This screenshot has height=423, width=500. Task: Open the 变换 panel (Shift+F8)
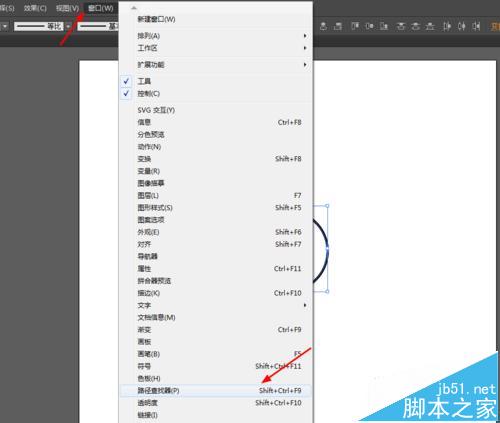(216, 159)
